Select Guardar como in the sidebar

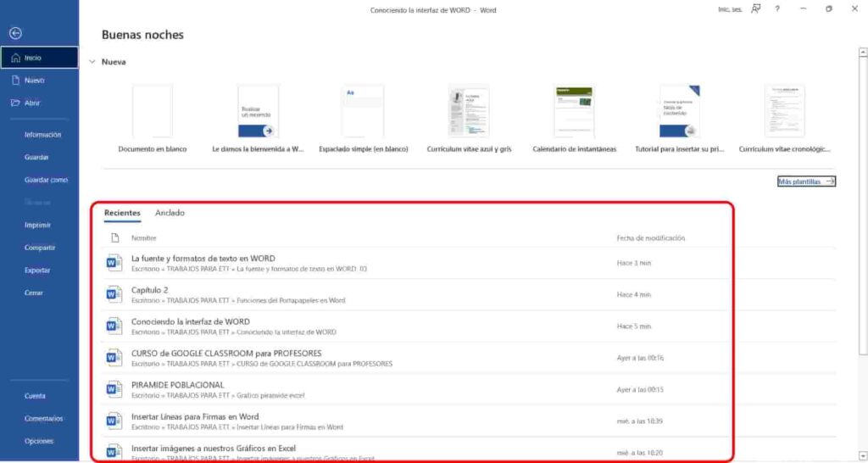coord(46,180)
